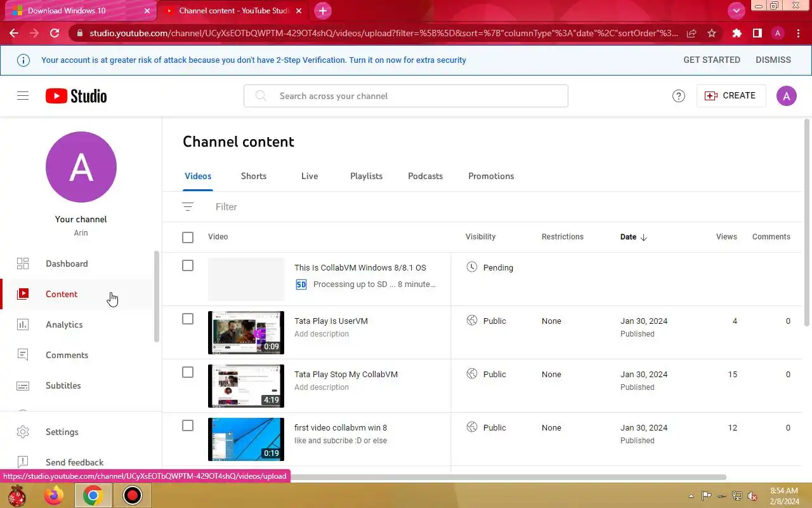Check the Tata Play Stop My CollabVM row

point(188,372)
